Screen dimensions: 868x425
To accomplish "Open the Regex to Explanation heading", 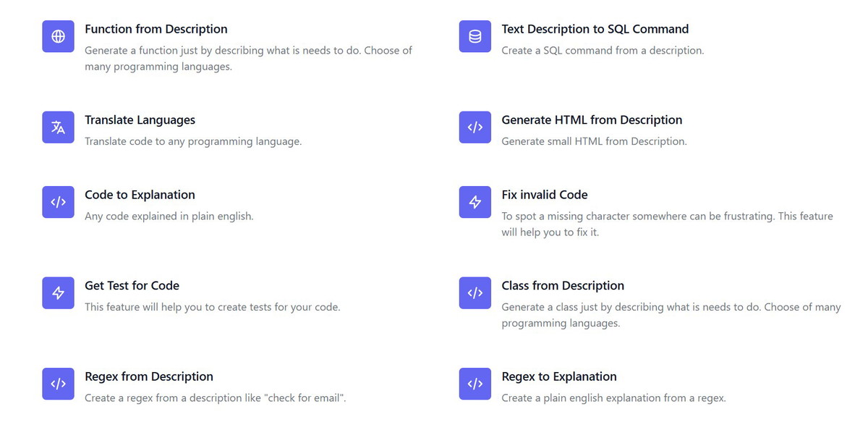I will tap(559, 376).
